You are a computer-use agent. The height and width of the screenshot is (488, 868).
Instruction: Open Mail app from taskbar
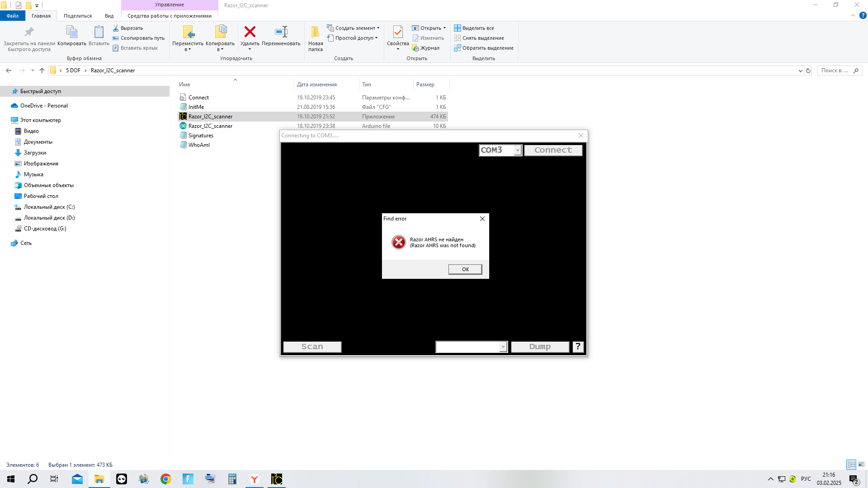pos(77,479)
